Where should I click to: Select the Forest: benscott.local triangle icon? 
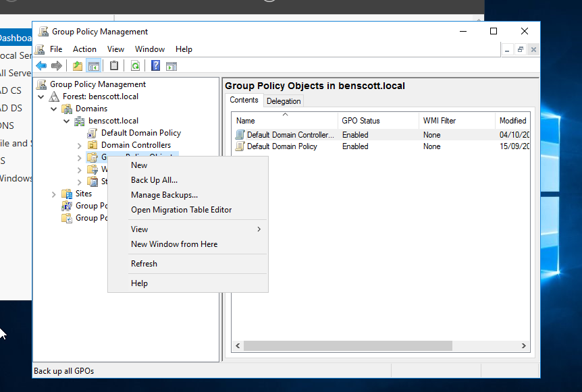click(x=54, y=96)
